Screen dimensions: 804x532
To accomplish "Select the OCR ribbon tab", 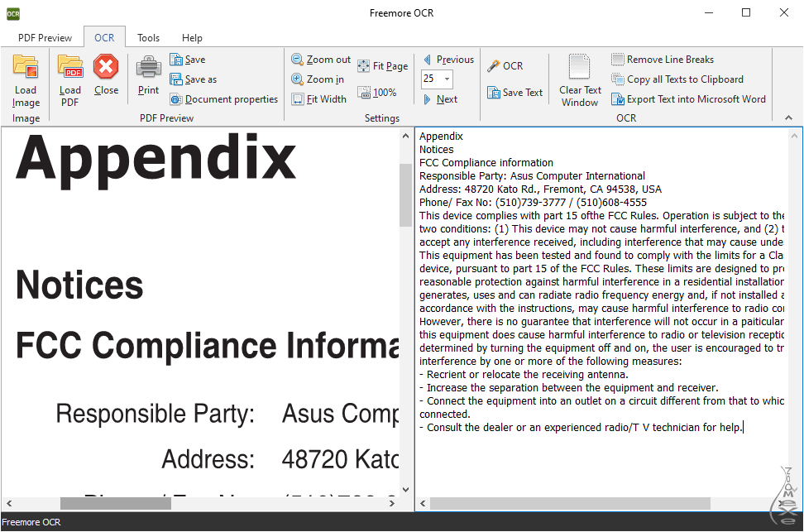I will [104, 38].
